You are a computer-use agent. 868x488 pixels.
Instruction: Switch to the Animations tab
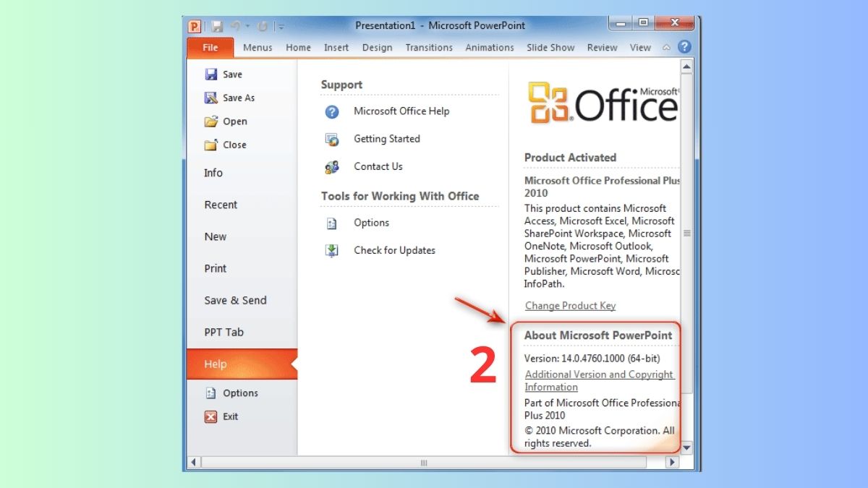[x=490, y=48]
